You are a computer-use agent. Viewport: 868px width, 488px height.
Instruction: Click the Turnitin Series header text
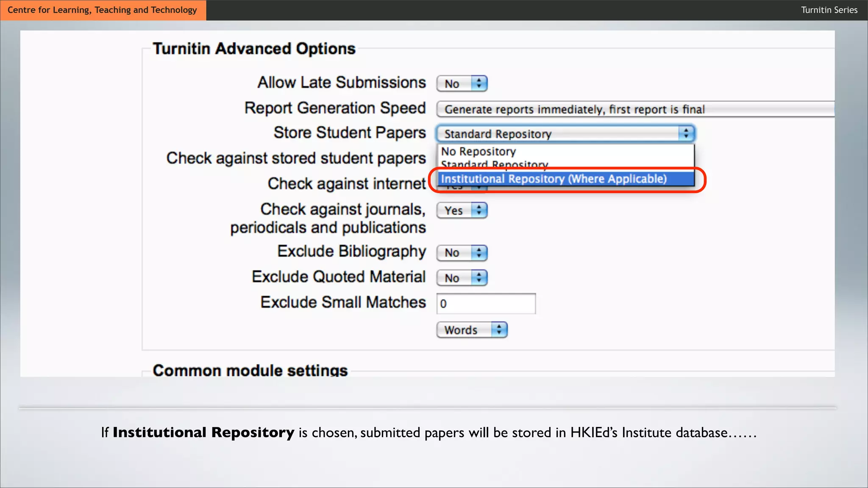[829, 10]
